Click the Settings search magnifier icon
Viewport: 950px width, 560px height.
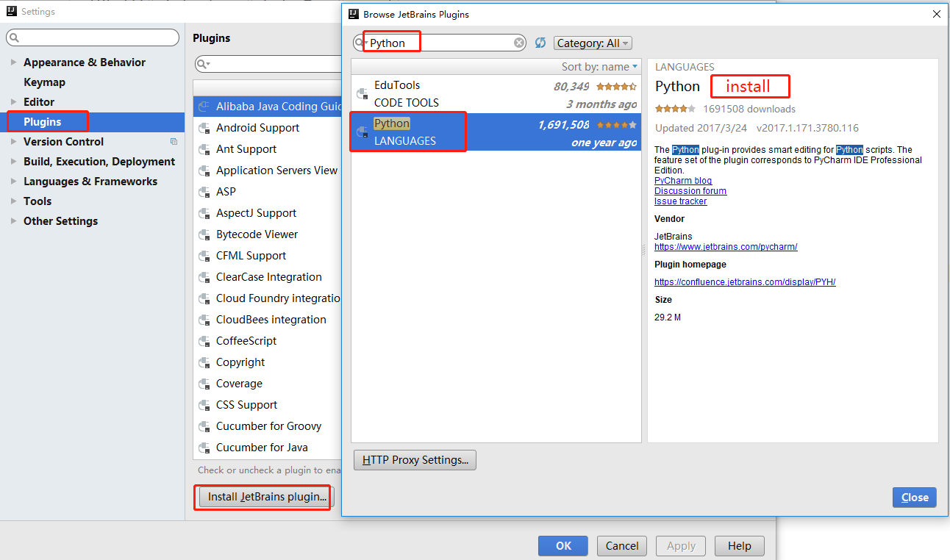coord(14,37)
